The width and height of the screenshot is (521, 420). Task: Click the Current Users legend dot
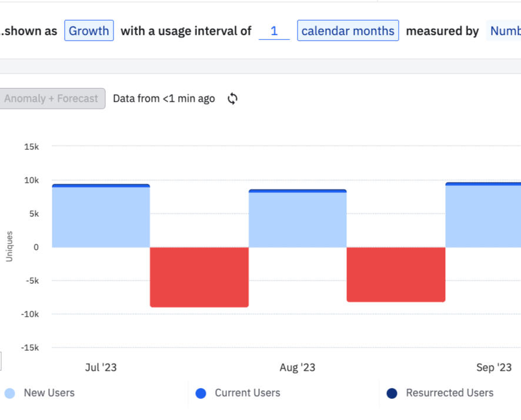[x=201, y=393]
